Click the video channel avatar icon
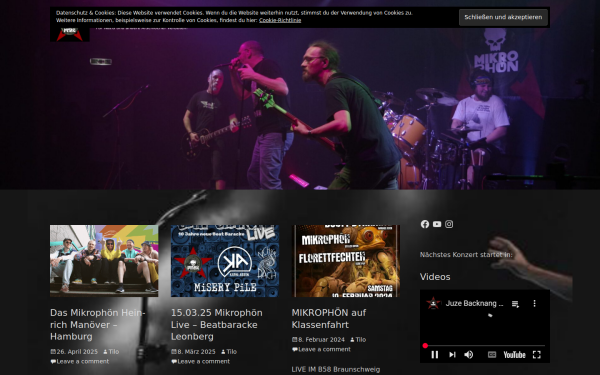Viewport: 600px width, 375px height. pyautogui.click(x=433, y=303)
